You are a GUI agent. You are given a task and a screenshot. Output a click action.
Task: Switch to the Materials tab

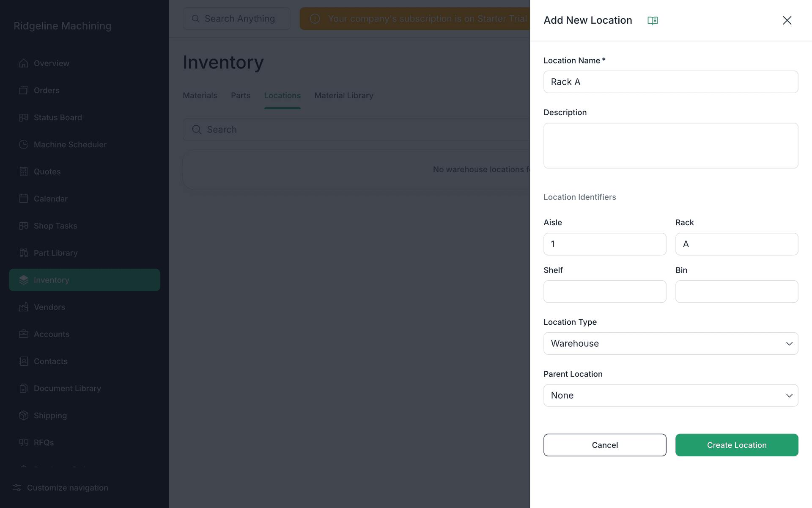200,96
